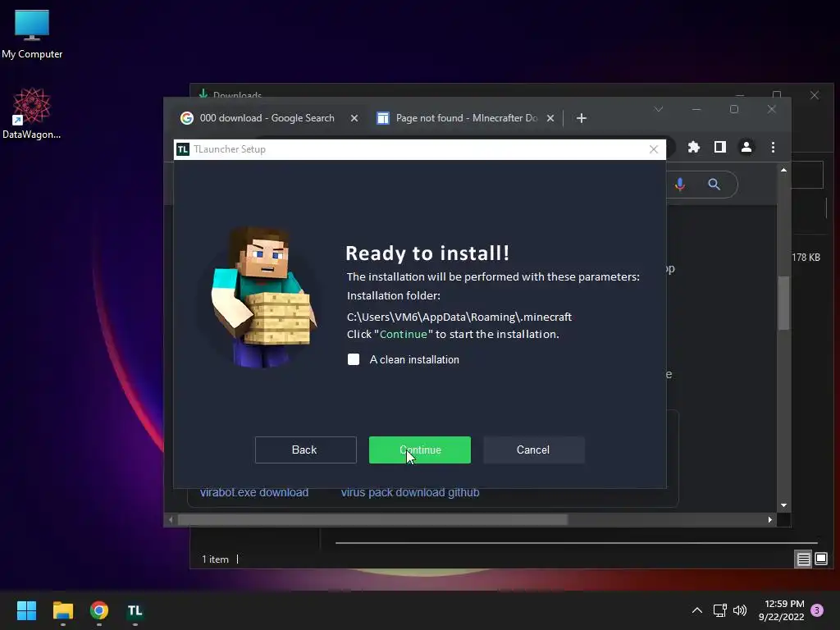
Task: Open File Explorer from taskbar
Action: pyautogui.click(x=62, y=610)
